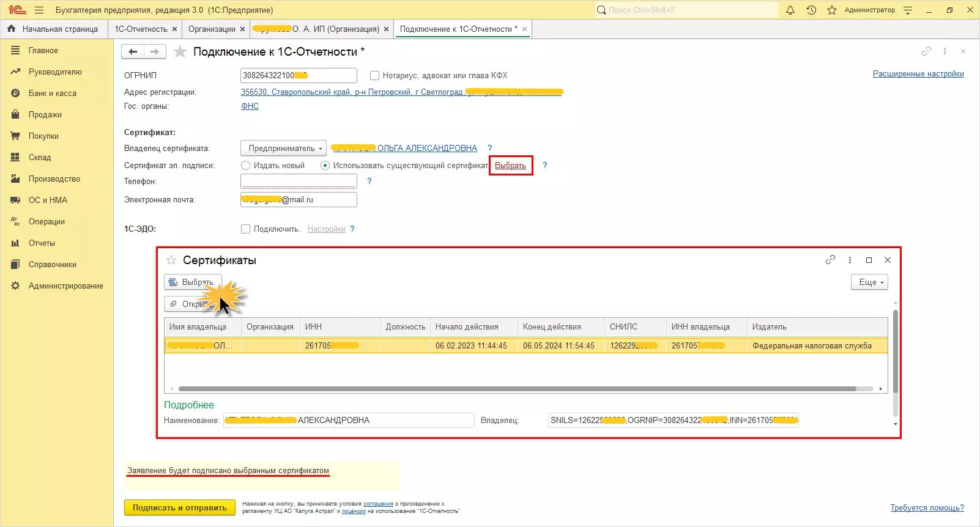Close the Организации tab
Image resolution: width=980 pixels, height=527 pixels.
(x=242, y=29)
